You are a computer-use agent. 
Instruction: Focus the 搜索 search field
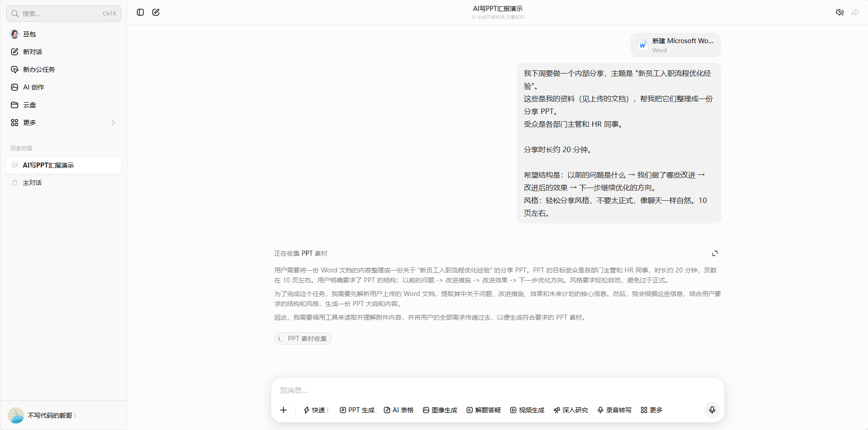(x=64, y=14)
